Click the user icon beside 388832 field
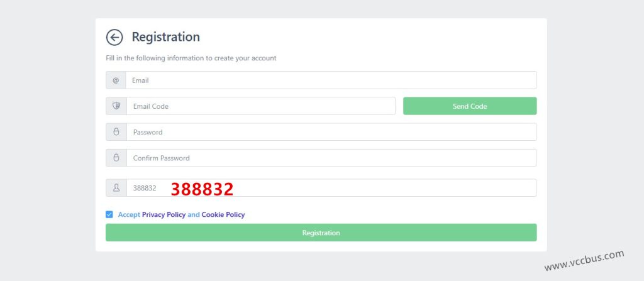The height and width of the screenshot is (281, 644). (x=116, y=187)
